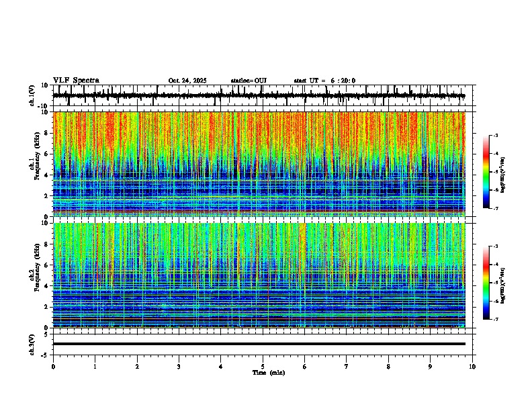Viewport: 532px width, 411px height.
Task: Click time axis tick label "3"
Action: (179, 367)
